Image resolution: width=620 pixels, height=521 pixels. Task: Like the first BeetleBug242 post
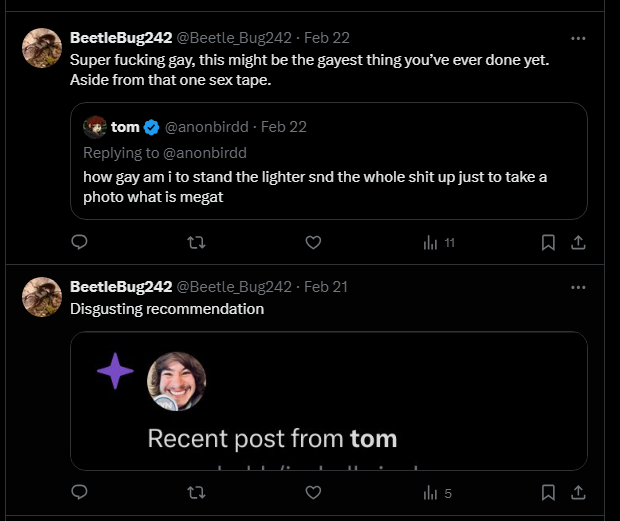313,242
